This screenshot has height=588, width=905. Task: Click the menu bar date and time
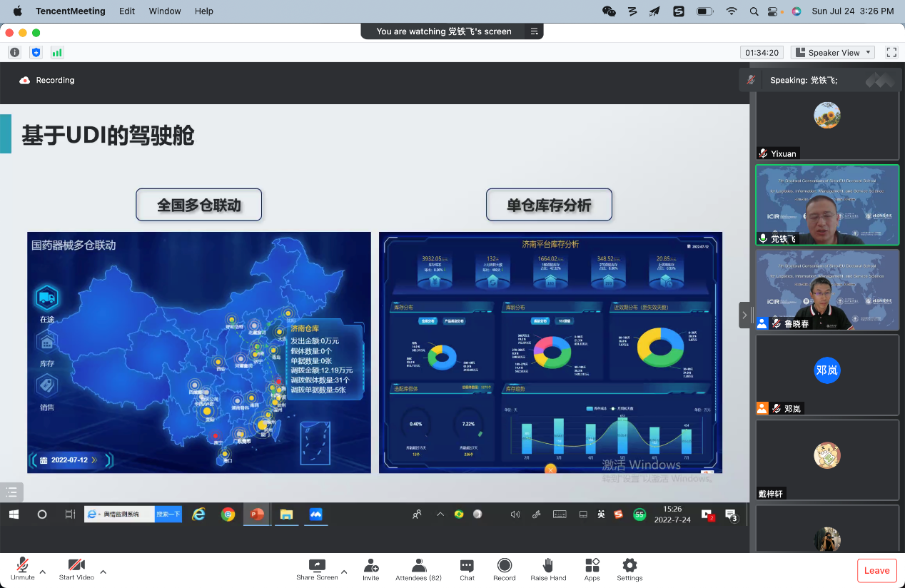coord(853,11)
